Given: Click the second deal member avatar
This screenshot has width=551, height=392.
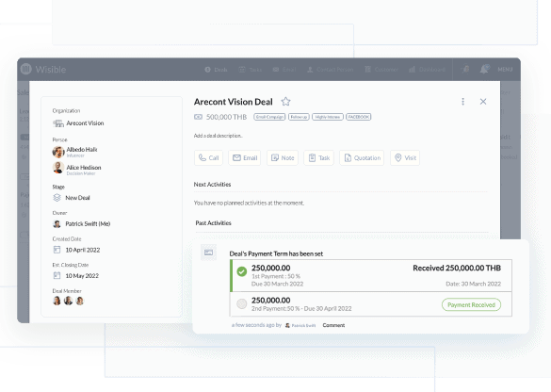Looking at the screenshot, I should (68, 301).
